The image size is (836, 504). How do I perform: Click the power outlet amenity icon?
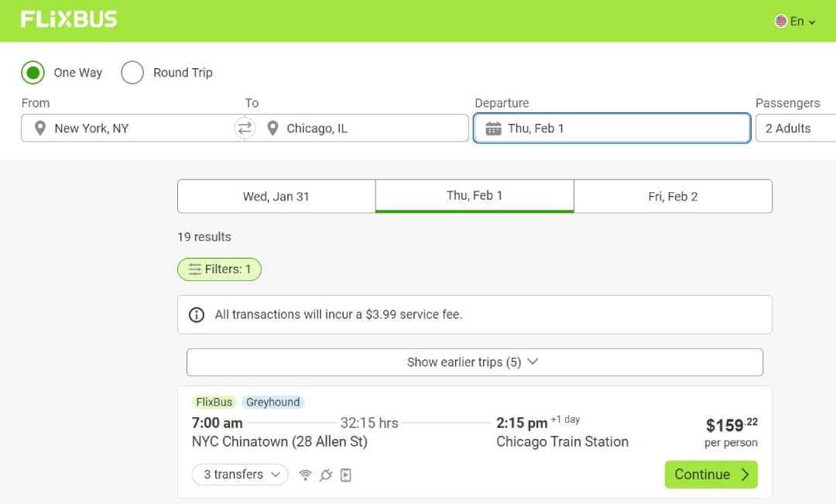pyautogui.click(x=326, y=475)
